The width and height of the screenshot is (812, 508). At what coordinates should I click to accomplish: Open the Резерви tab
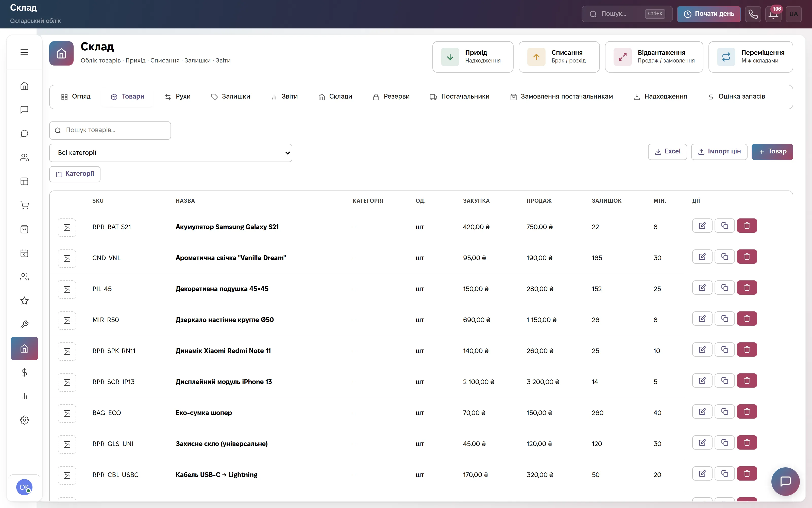pyautogui.click(x=391, y=97)
